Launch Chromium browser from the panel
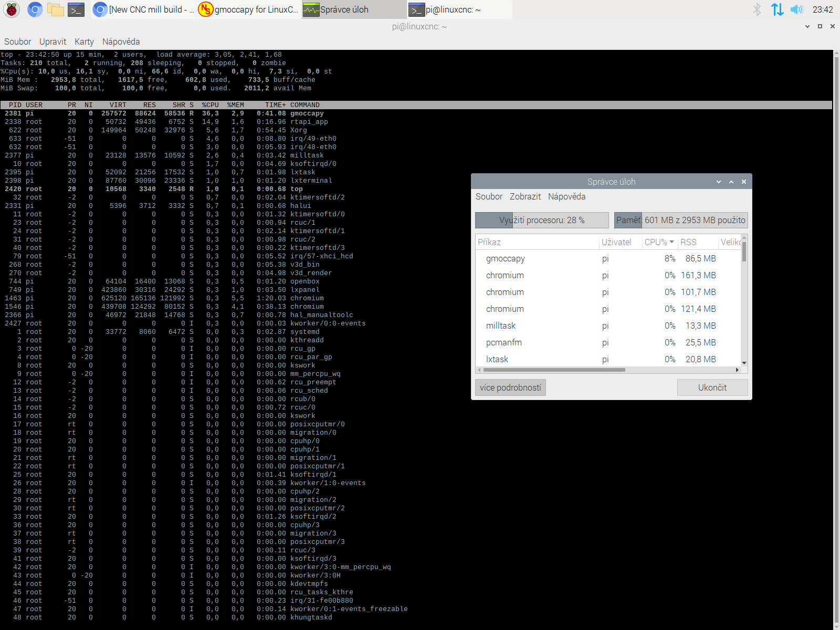Screen dimensions: 840x630 point(35,9)
